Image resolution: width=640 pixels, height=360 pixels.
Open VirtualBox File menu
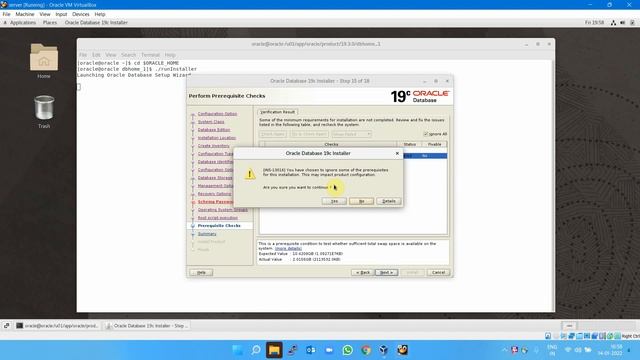pos(6,14)
